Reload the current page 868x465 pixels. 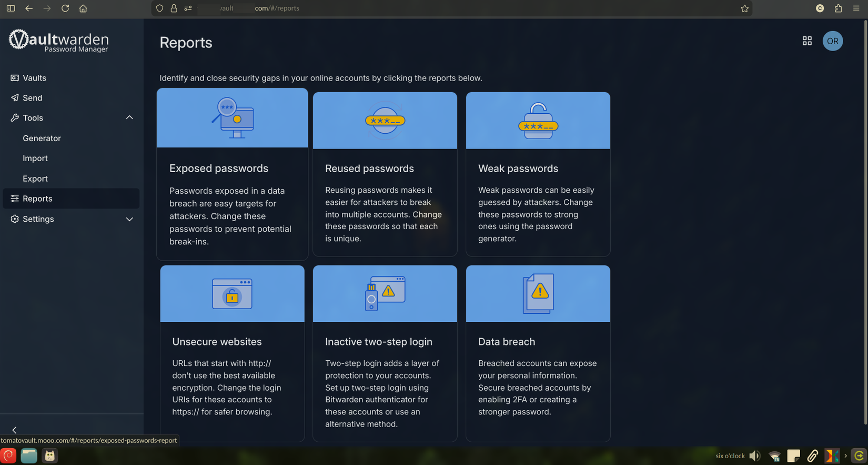[65, 8]
